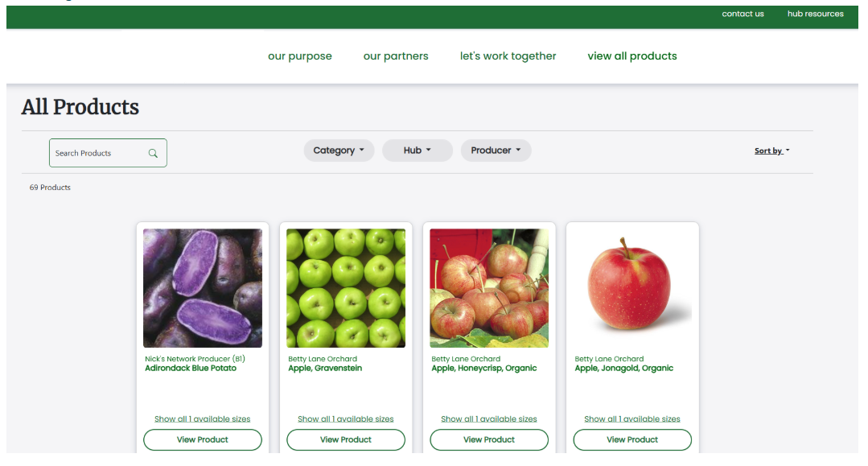The height and width of the screenshot is (466, 868).
Task: Click the Adirondack Blue Potato image
Action: pyautogui.click(x=203, y=288)
